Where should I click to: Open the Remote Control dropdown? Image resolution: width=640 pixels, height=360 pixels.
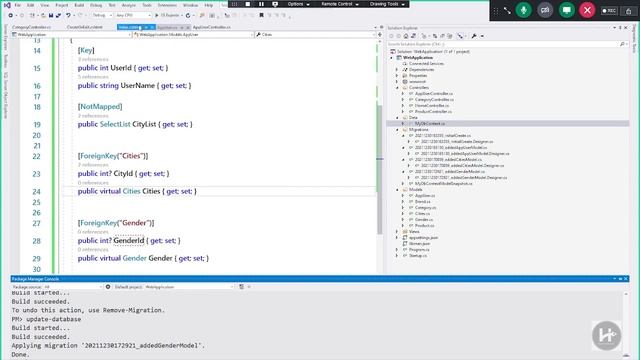click(x=340, y=4)
